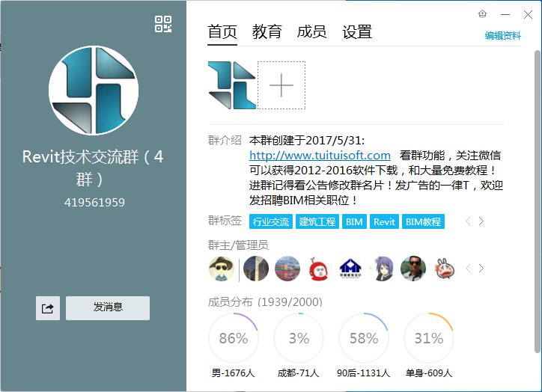Select the 建筑工程 tag
Screen dimensions: 542x392
pos(317,221)
